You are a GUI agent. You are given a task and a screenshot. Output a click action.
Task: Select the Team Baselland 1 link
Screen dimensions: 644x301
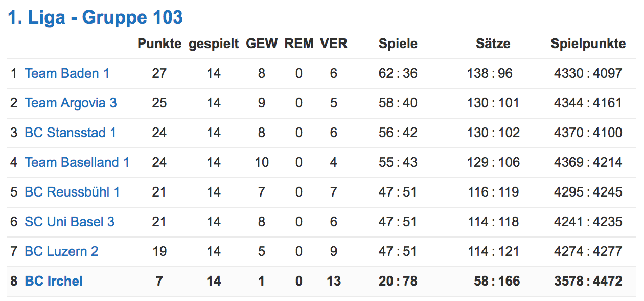(x=77, y=162)
